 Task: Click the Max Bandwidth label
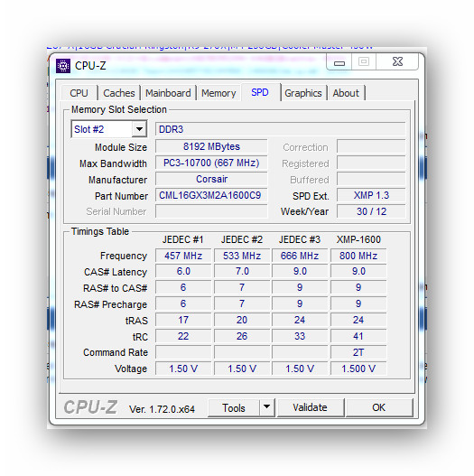click(x=113, y=163)
